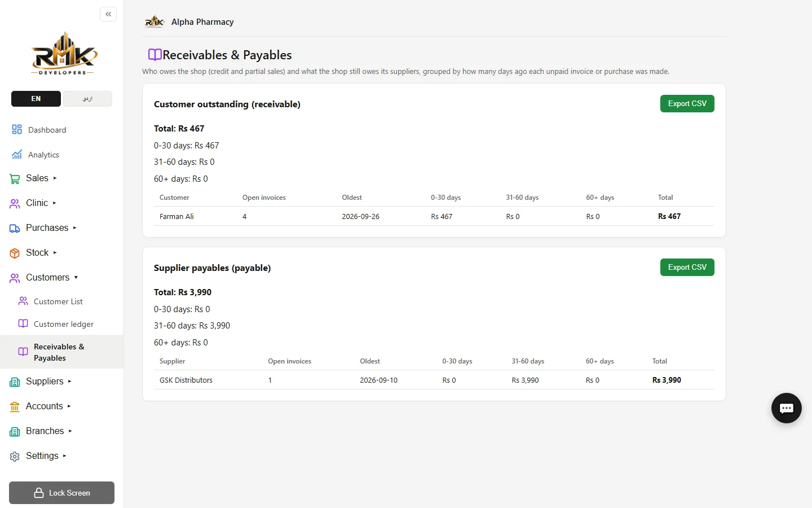This screenshot has height=508, width=812.
Task: Open the chat bubble widget
Action: (x=787, y=408)
